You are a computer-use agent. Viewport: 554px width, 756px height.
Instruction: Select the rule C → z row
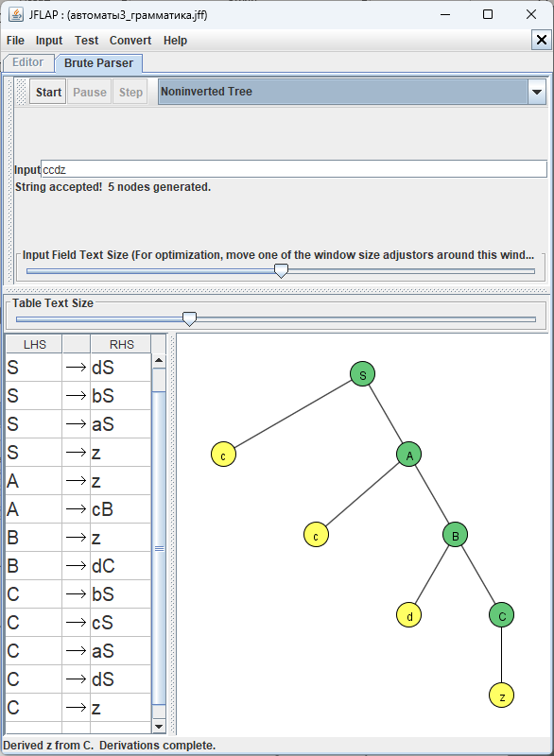point(78,708)
